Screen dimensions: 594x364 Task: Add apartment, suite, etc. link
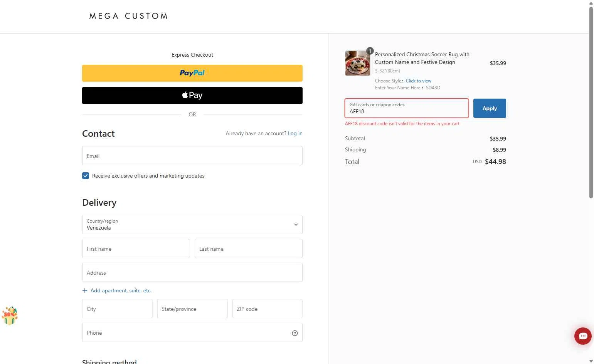tap(121, 290)
